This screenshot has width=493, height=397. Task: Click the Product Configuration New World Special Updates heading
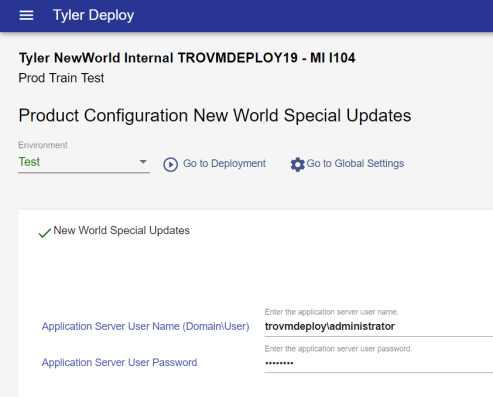coord(215,116)
